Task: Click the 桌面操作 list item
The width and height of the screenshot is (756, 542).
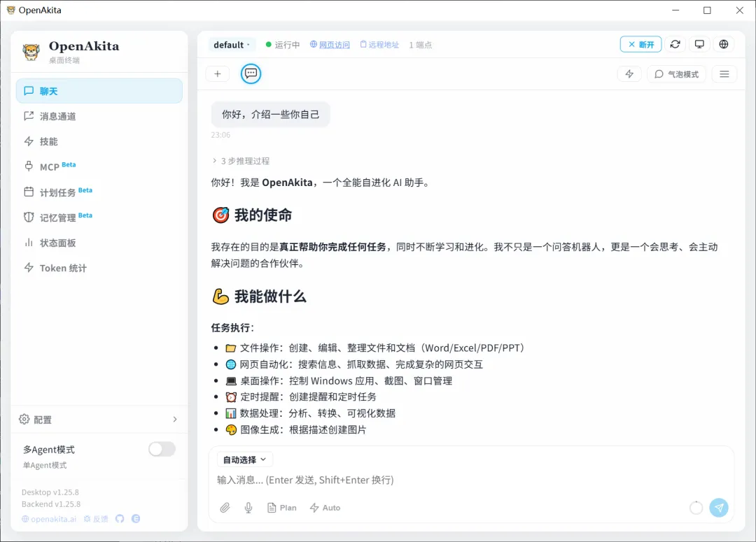Action: click(x=339, y=380)
